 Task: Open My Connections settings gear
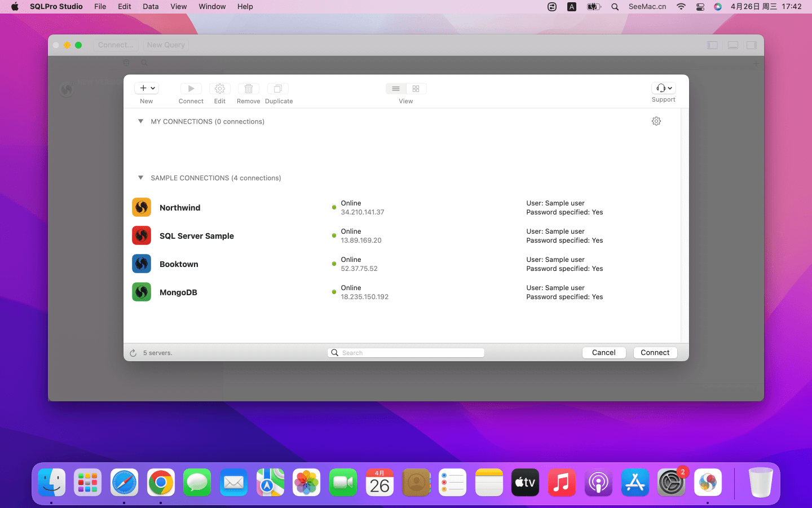[x=656, y=121]
